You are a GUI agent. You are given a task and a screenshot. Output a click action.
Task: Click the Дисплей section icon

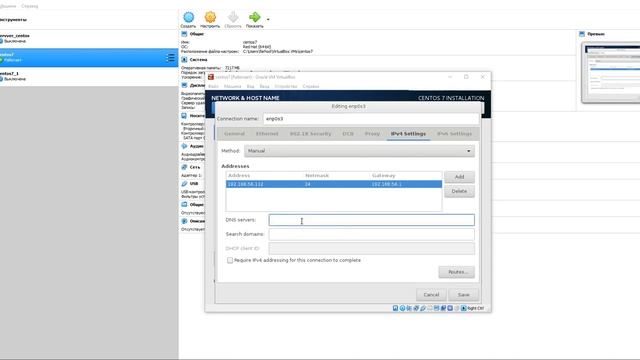tap(184, 85)
